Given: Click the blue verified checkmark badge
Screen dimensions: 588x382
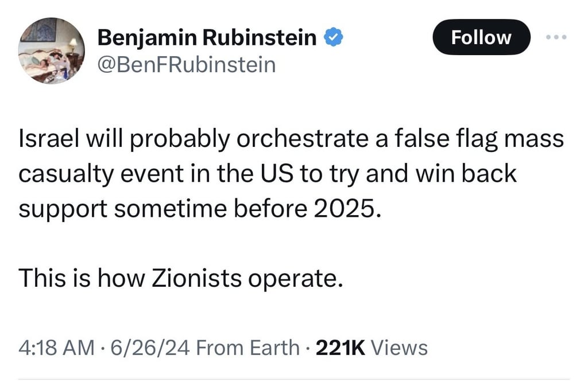Looking at the screenshot, I should click(334, 38).
